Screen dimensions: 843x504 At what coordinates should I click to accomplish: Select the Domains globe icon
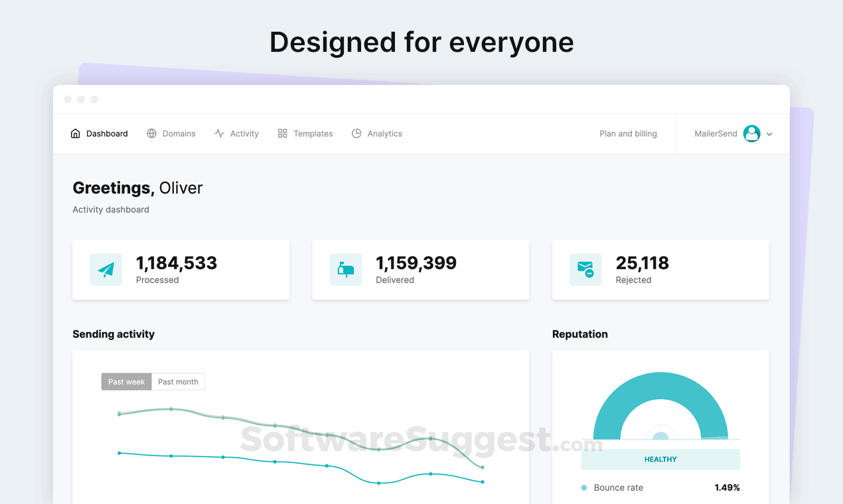151,133
